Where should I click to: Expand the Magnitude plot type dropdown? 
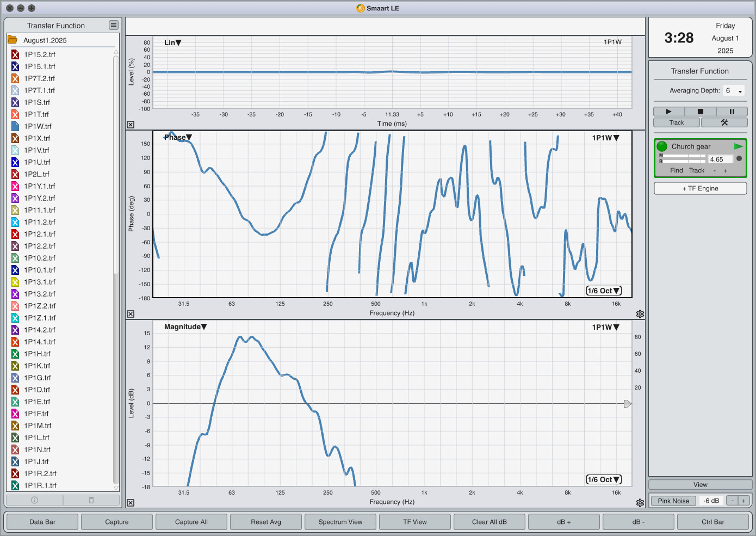[x=185, y=326]
